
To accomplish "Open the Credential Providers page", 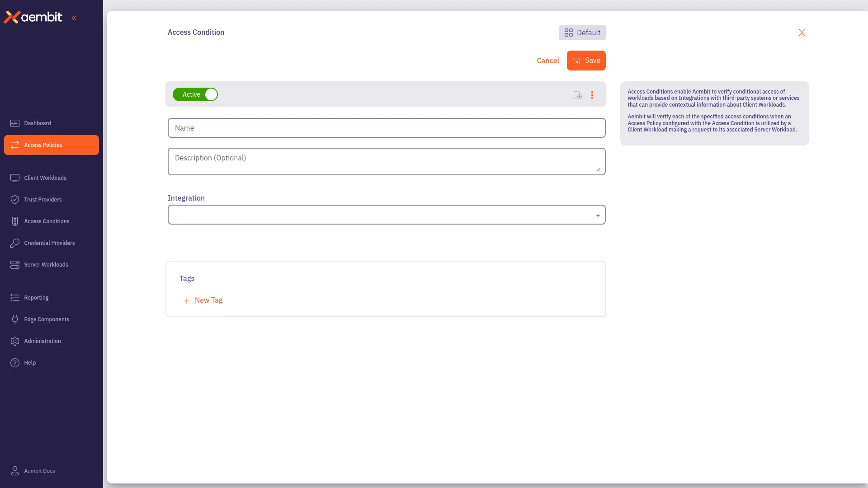I will (x=49, y=243).
